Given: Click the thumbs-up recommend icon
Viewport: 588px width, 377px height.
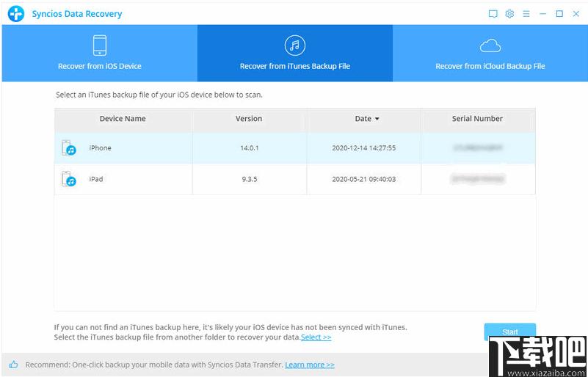Looking at the screenshot, I should [x=13, y=365].
